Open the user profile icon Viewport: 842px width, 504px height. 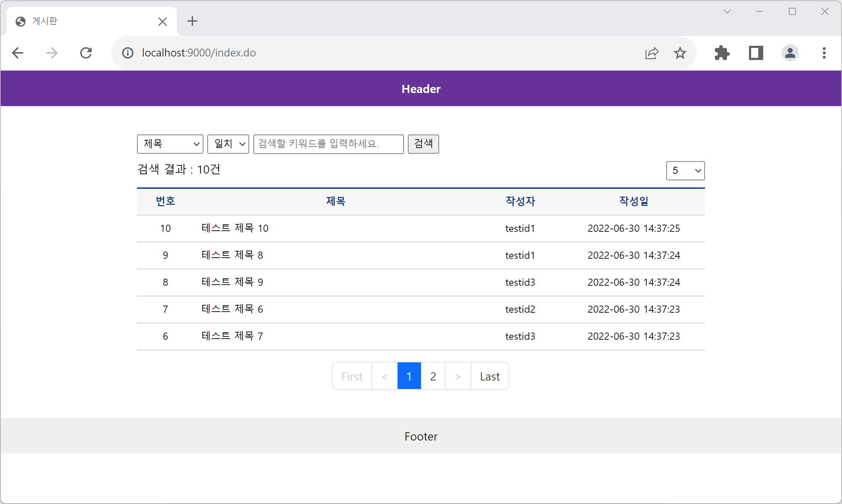[x=790, y=53]
